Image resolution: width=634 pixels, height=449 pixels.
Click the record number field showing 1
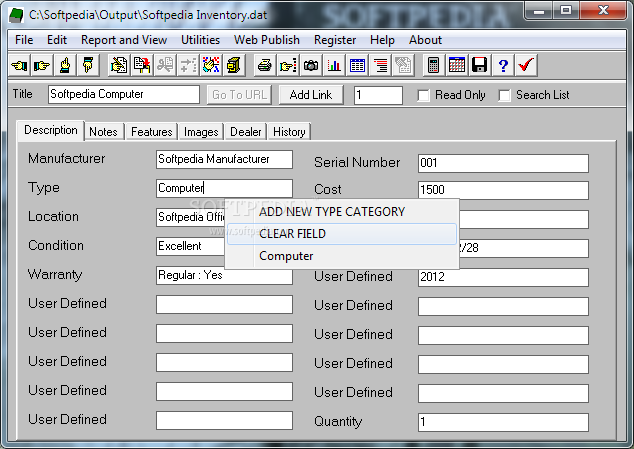pyautogui.click(x=378, y=95)
